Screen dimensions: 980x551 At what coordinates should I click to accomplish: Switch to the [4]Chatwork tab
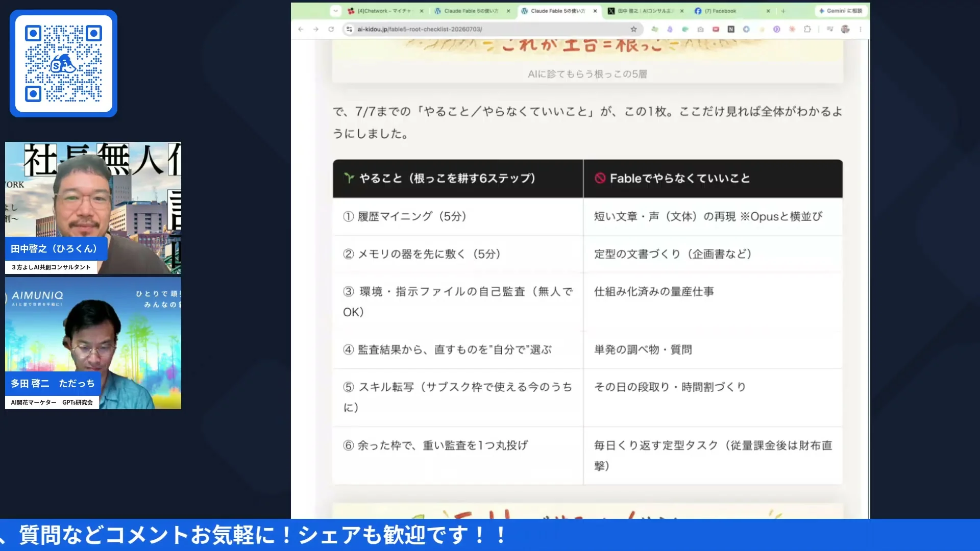click(x=385, y=11)
